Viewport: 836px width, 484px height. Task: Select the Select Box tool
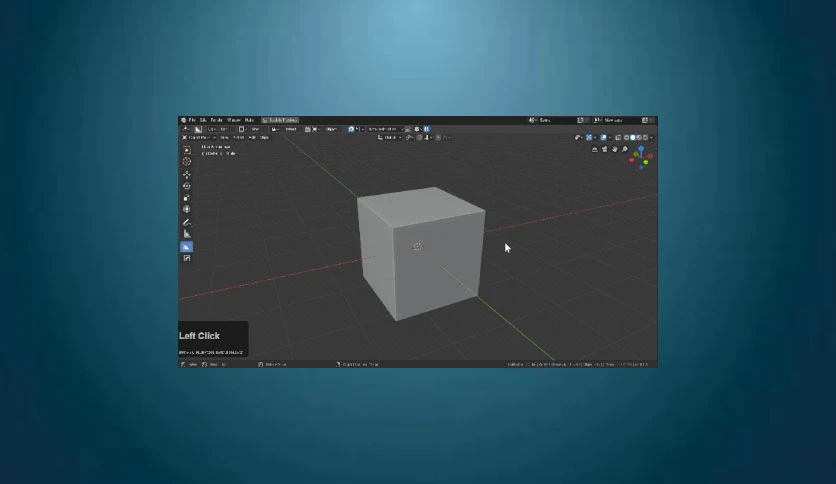(x=187, y=150)
